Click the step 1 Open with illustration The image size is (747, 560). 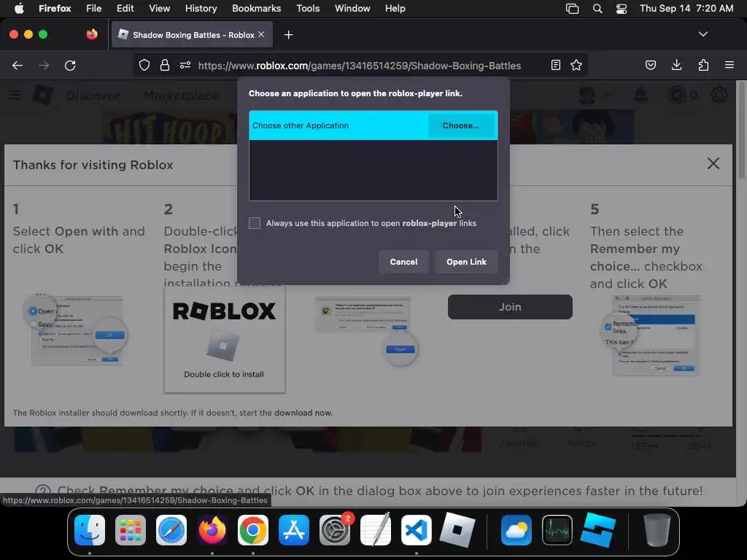coord(76,330)
